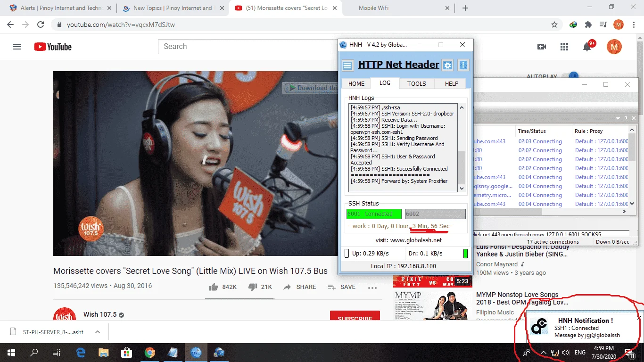This screenshot has width=644, height=362.
Task: Select the LOG tab in HNH
Action: click(x=385, y=83)
